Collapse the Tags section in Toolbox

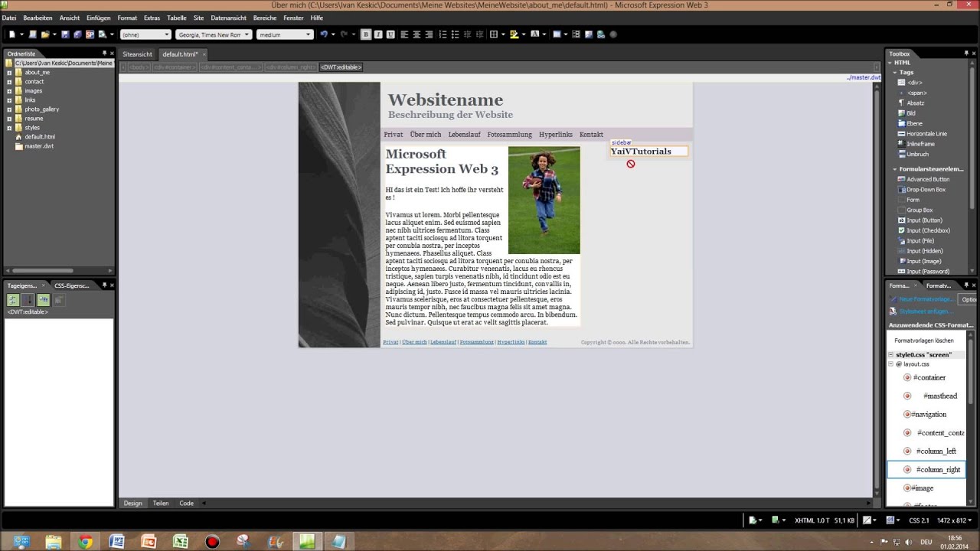[x=894, y=73]
